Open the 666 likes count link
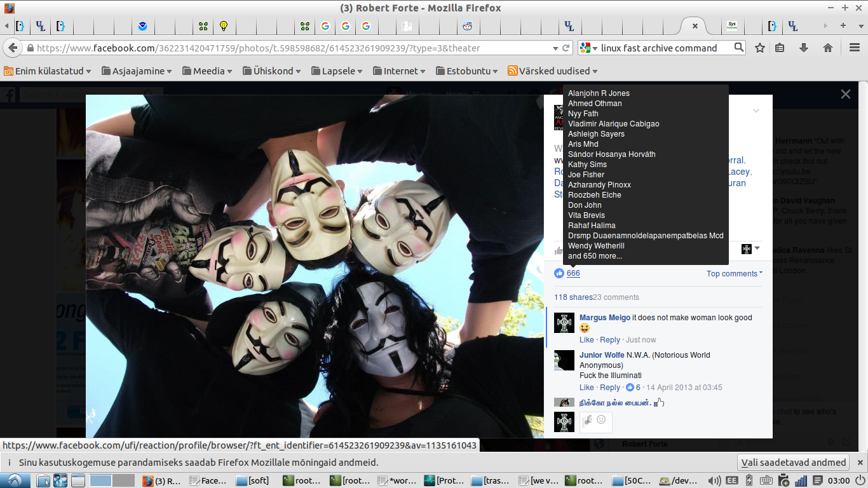 [x=573, y=273]
